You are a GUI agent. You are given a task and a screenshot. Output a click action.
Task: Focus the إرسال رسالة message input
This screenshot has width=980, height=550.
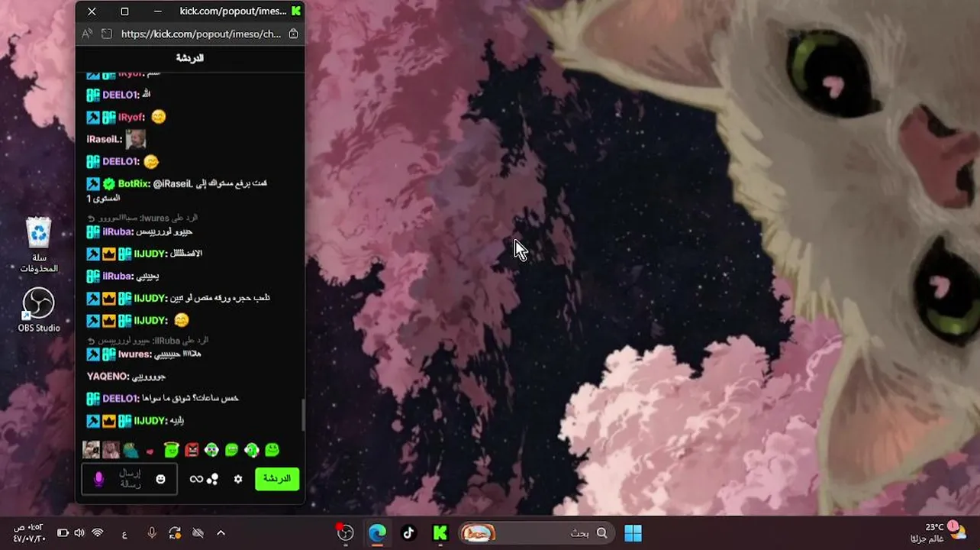129,479
